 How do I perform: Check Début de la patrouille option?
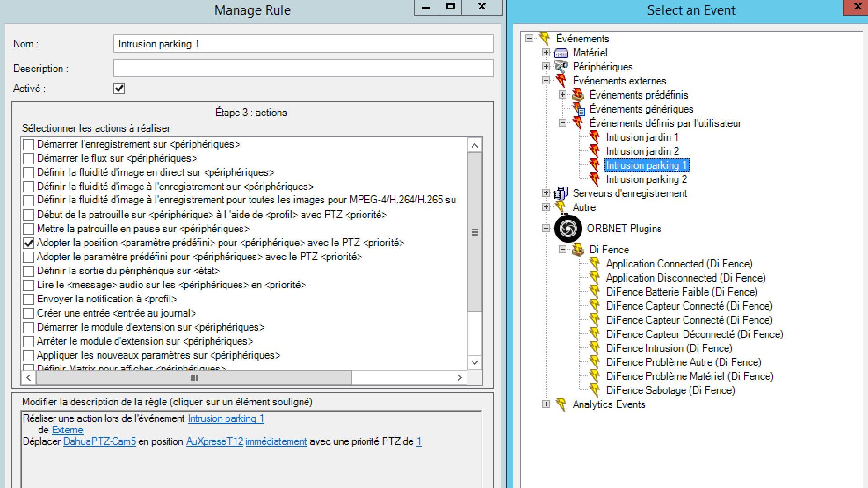pos(28,215)
